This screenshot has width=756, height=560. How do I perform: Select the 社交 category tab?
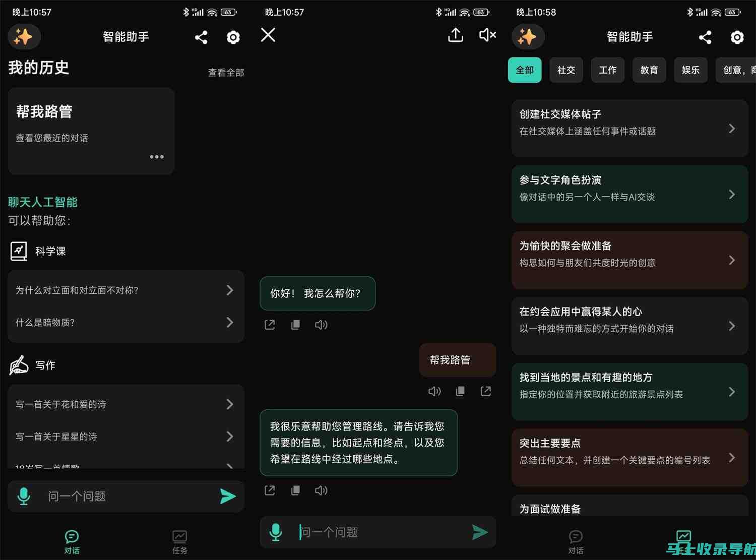(x=566, y=70)
